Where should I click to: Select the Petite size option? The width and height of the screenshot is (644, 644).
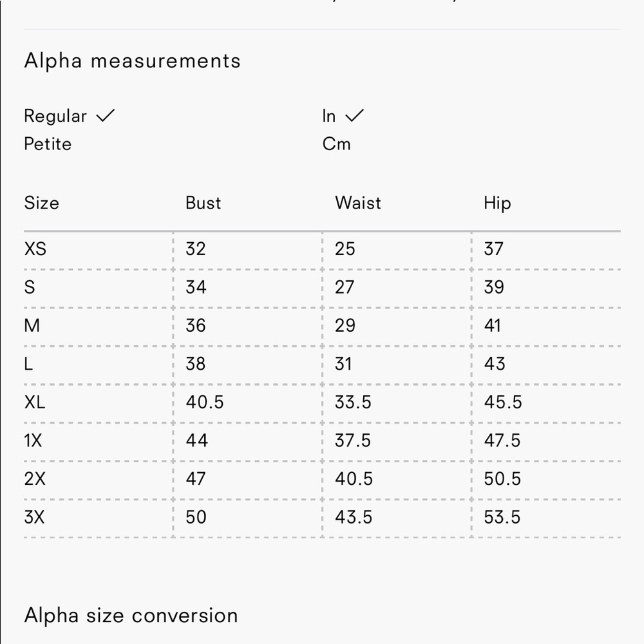(x=48, y=144)
